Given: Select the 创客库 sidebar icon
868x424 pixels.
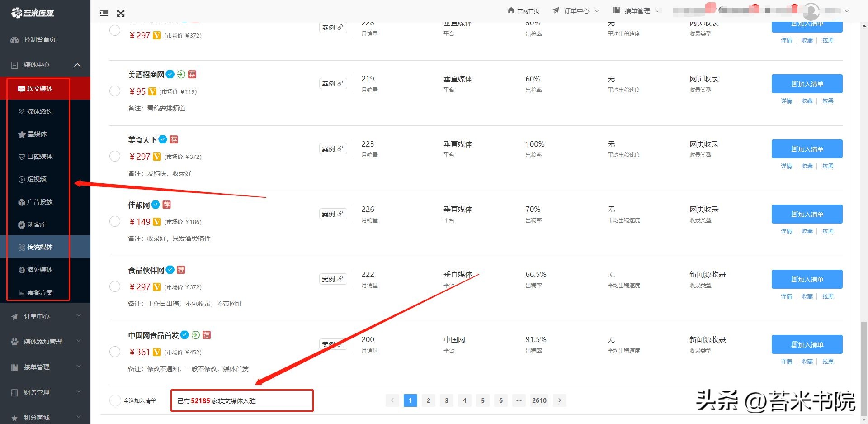Looking at the screenshot, I should pyautogui.click(x=21, y=224).
